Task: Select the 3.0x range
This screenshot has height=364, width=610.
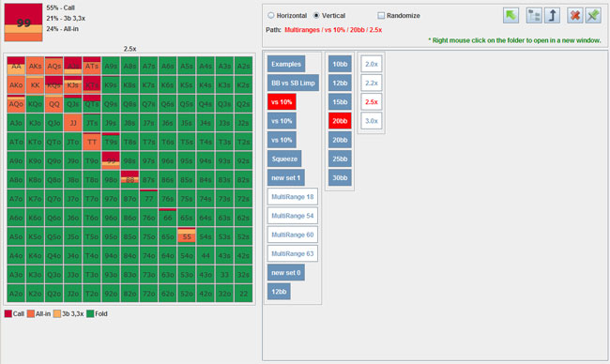Action: [372, 121]
